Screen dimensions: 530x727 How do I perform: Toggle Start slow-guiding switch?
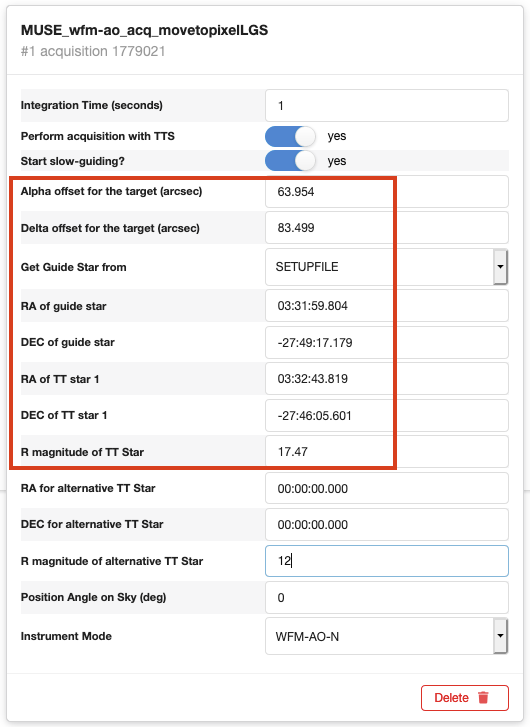290,161
